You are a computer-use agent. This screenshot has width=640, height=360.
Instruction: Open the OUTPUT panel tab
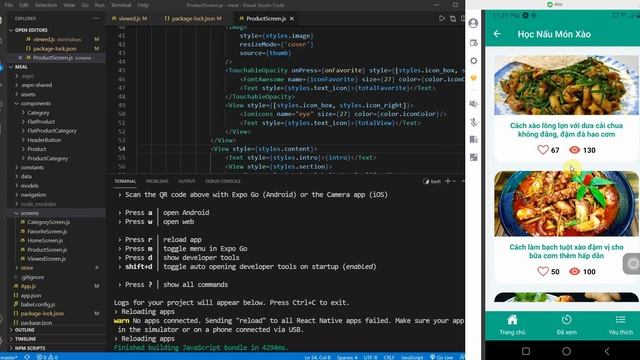187,181
